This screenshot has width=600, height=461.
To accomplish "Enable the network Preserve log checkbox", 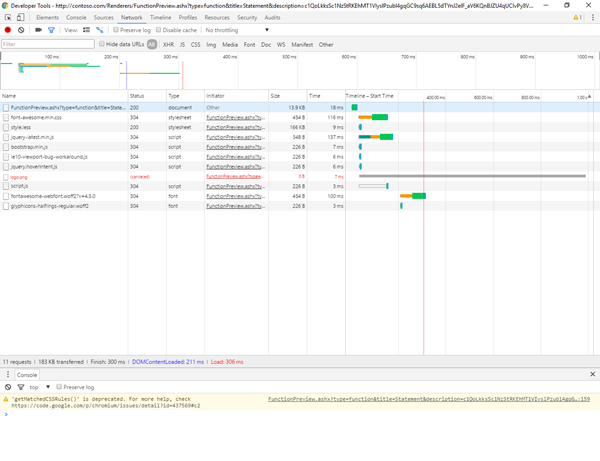I will 116,30.
